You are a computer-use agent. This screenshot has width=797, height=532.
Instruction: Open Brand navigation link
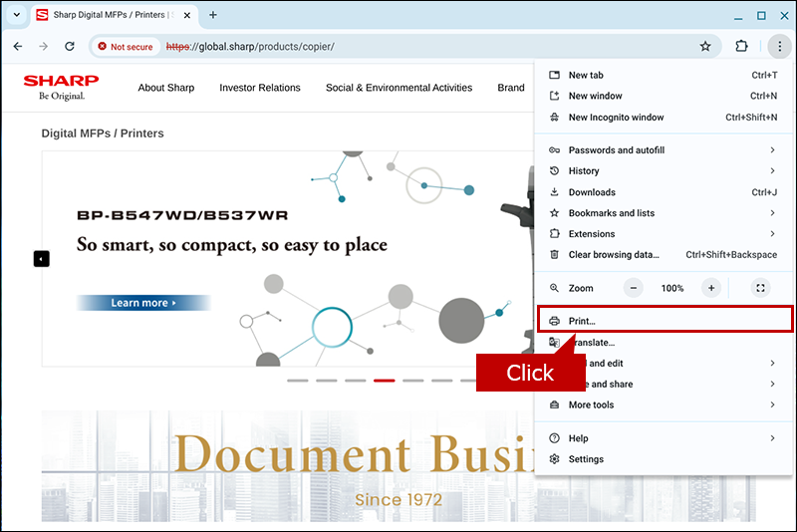point(511,88)
